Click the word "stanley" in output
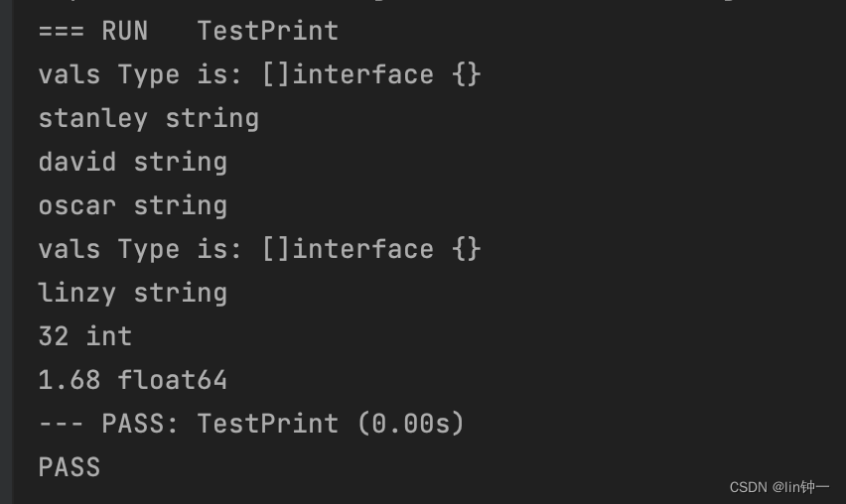The image size is (846, 504). pyautogui.click(x=93, y=118)
